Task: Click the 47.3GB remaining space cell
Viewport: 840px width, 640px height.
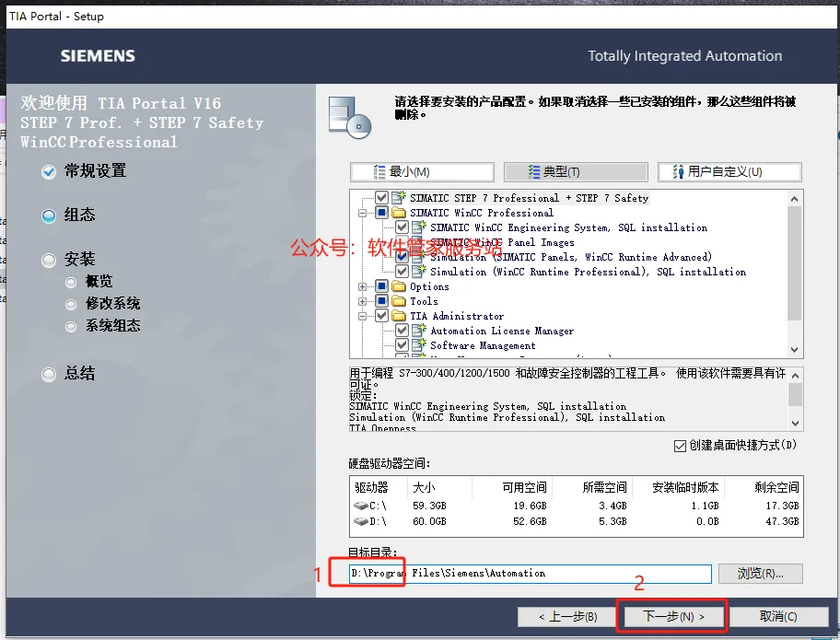Action: (782, 521)
